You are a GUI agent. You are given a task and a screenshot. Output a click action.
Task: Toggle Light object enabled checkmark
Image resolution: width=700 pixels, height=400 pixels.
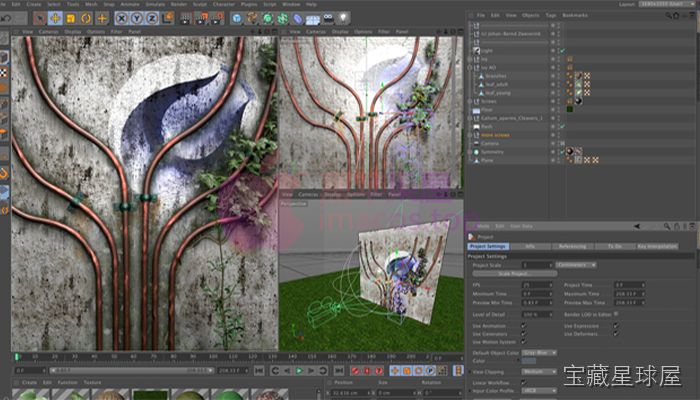pos(562,50)
